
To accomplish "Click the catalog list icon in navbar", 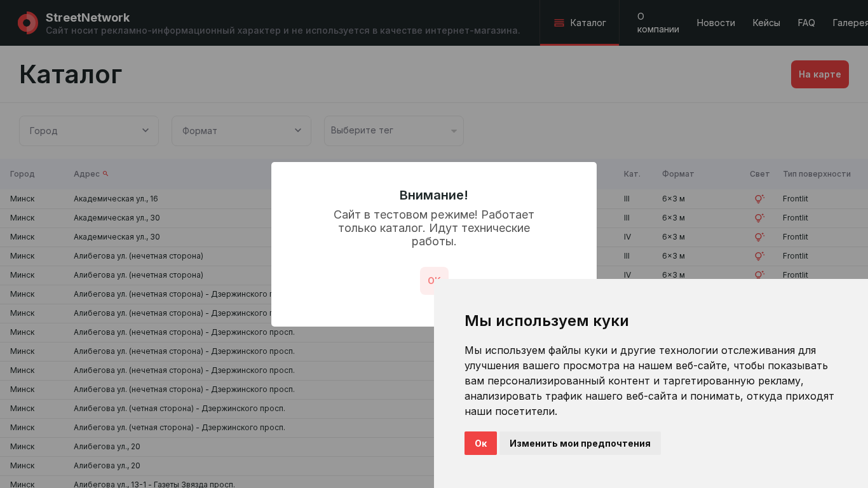I will (559, 23).
